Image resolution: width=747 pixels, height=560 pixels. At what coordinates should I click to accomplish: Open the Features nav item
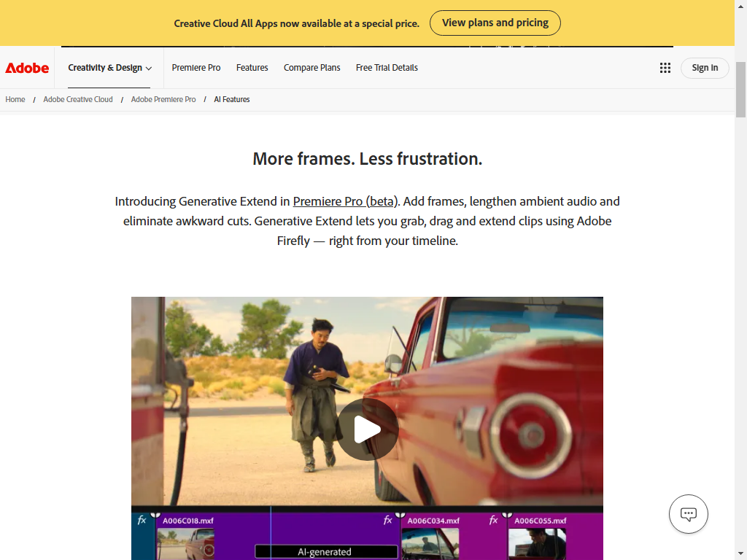click(x=252, y=68)
